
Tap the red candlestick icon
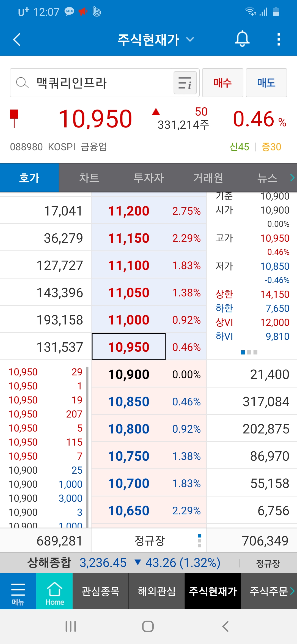click(14, 118)
